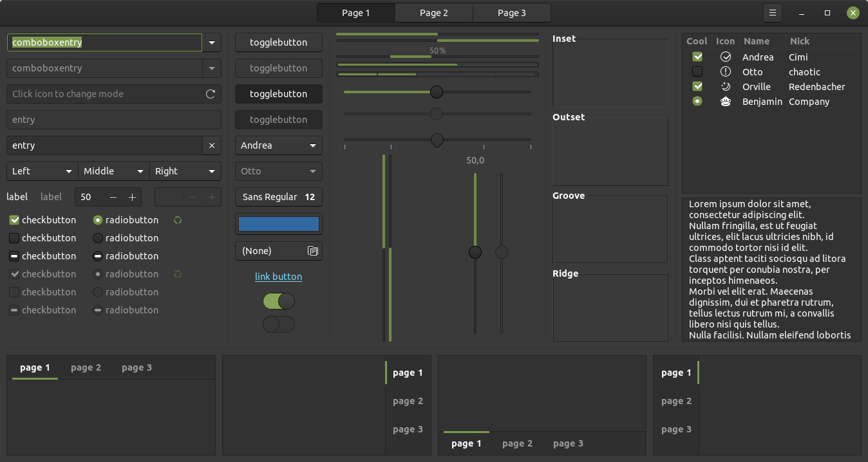The width and height of the screenshot is (868, 462).
Task: Open the greyed-out Otto combo box
Action: click(279, 171)
